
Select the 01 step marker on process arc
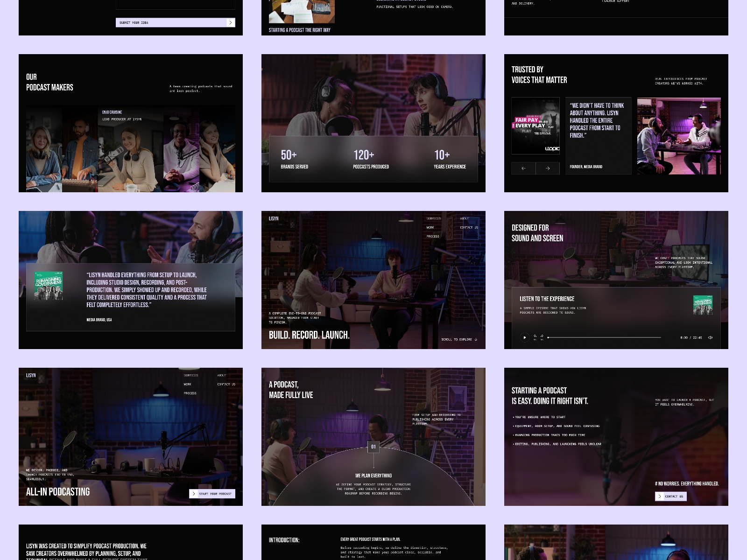pyautogui.click(x=373, y=447)
